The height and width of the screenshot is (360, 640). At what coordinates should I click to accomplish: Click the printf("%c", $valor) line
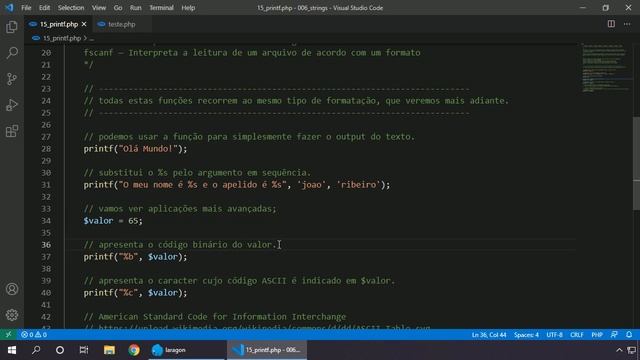pos(135,293)
